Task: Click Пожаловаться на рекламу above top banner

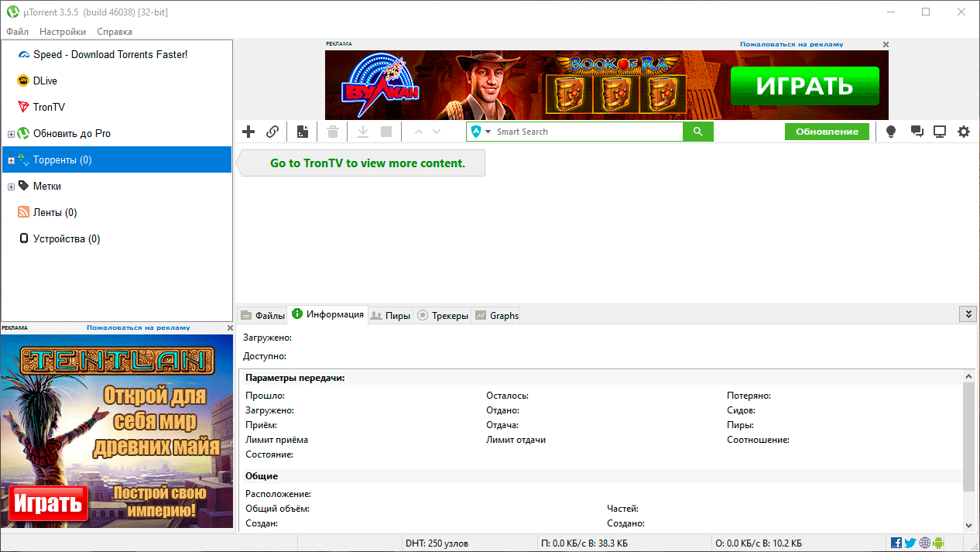Action: tap(792, 45)
